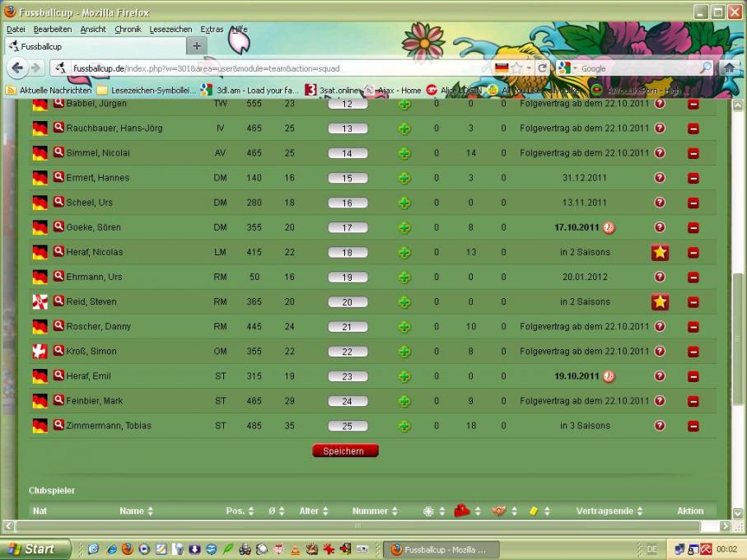Click magnifier icon next to Goeke, Sören
747x560 pixels.
pyautogui.click(x=58, y=226)
